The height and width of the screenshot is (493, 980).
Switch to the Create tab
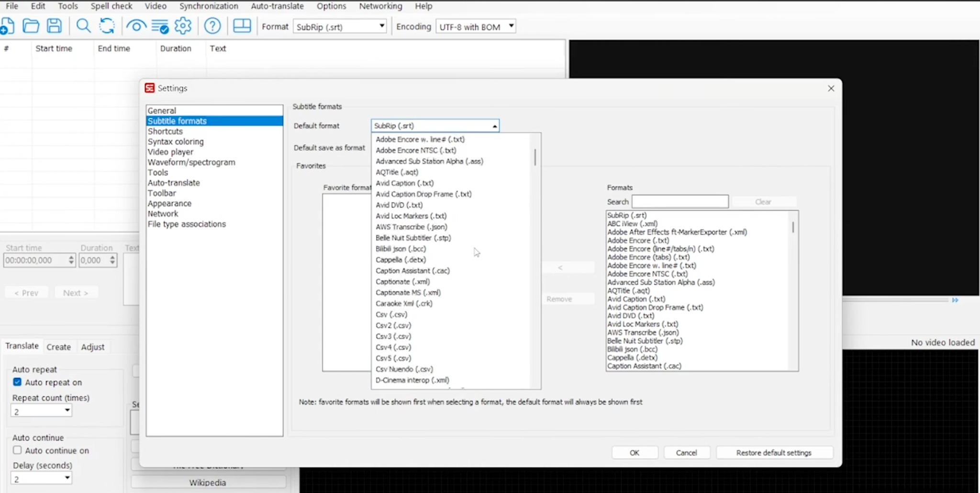pyautogui.click(x=59, y=347)
